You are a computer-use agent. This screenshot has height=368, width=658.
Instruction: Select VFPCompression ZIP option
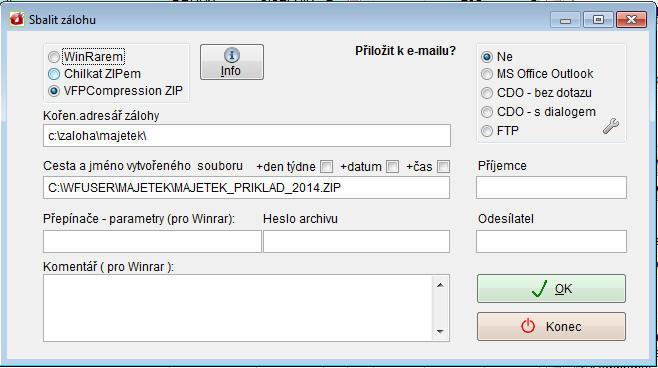tap(54, 91)
